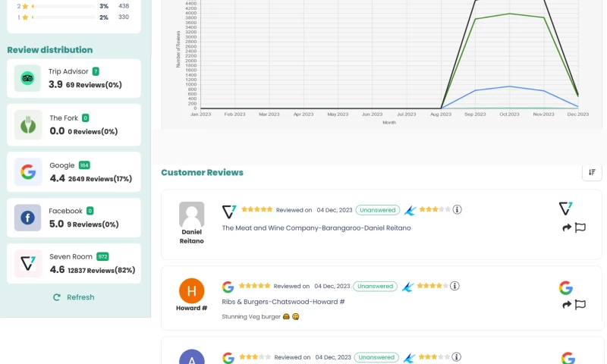Click the Google logo at right of Howard #'s review
607x364 pixels.
click(565, 288)
